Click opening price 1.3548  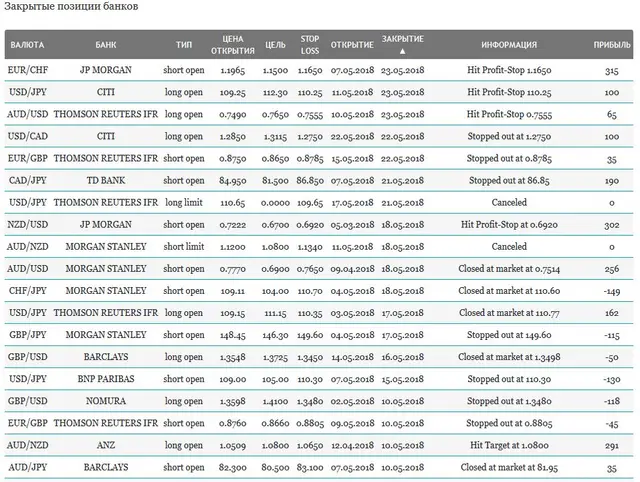(x=233, y=357)
